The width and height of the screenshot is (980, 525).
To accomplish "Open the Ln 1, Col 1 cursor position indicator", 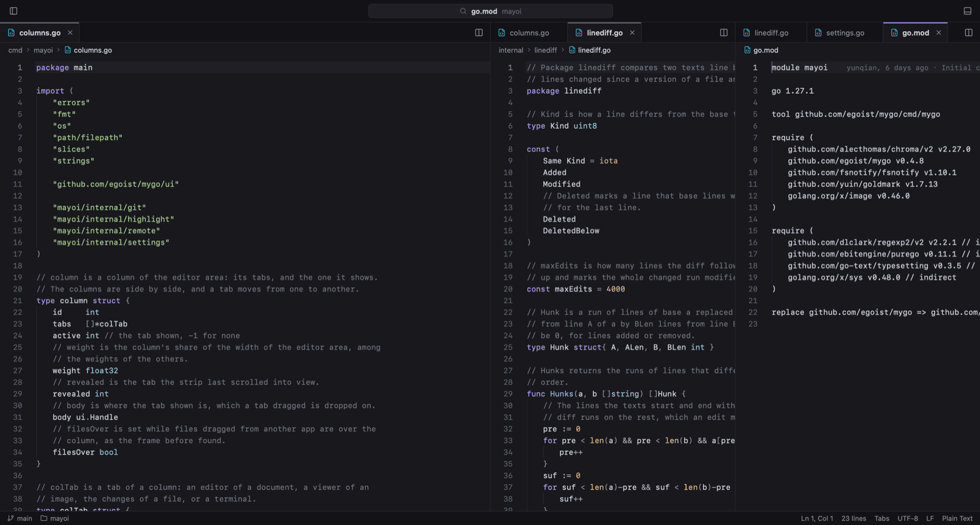I will point(817,518).
